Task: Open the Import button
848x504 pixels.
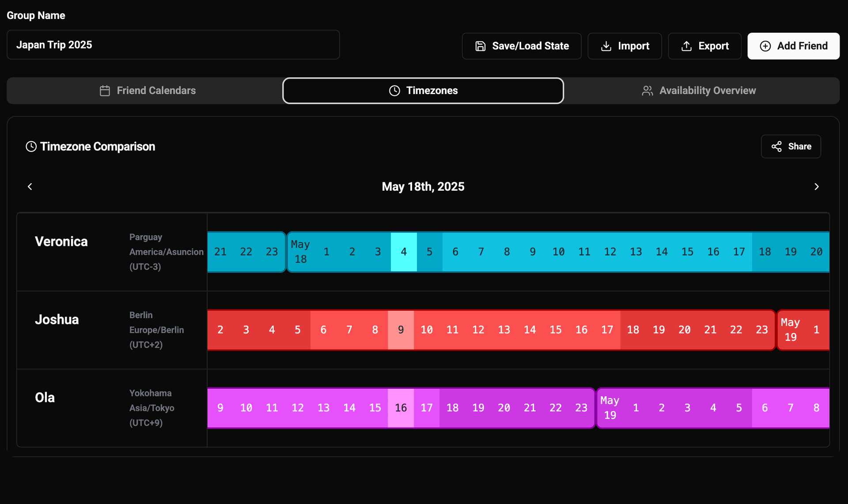Action: (x=625, y=46)
